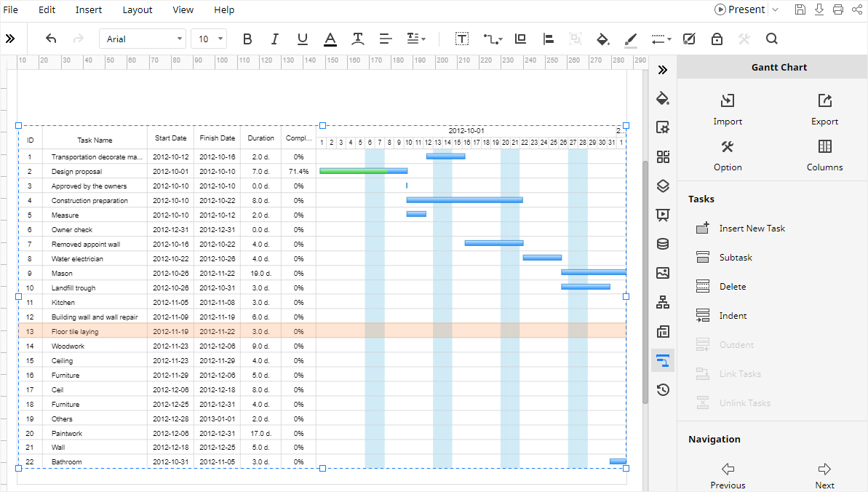This screenshot has width=868, height=492.
Task: Toggle Underline formatting
Action: tap(302, 39)
